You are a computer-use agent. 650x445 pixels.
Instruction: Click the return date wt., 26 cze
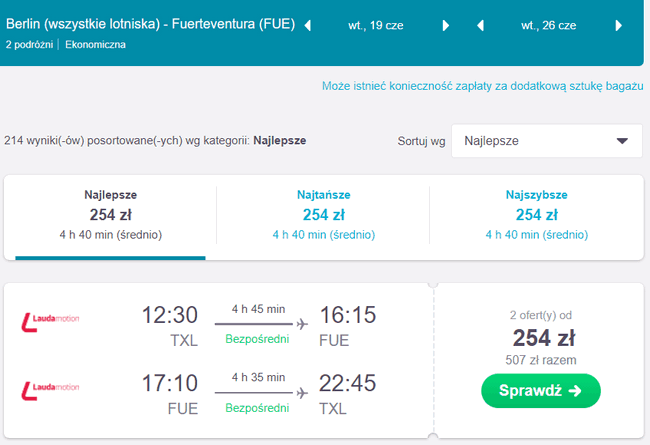548,26
